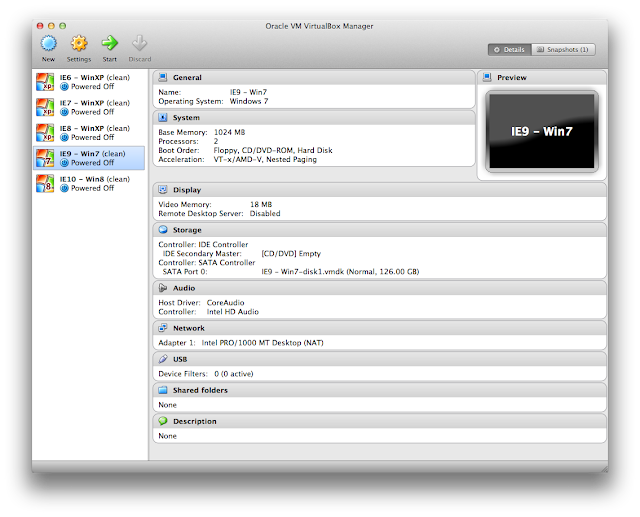Select the IE7 - WinXP machine icon
The width and height of the screenshot is (640, 517).
click(45, 107)
